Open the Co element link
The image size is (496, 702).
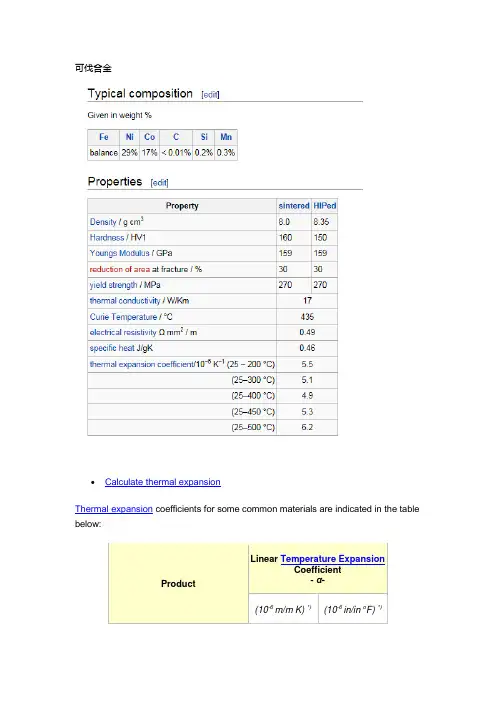pyautogui.click(x=150, y=137)
